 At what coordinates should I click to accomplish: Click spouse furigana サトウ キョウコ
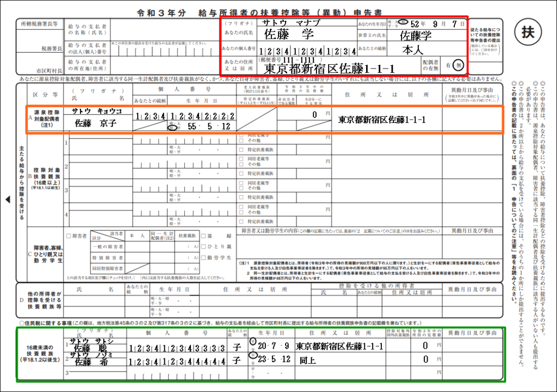coord(96,111)
